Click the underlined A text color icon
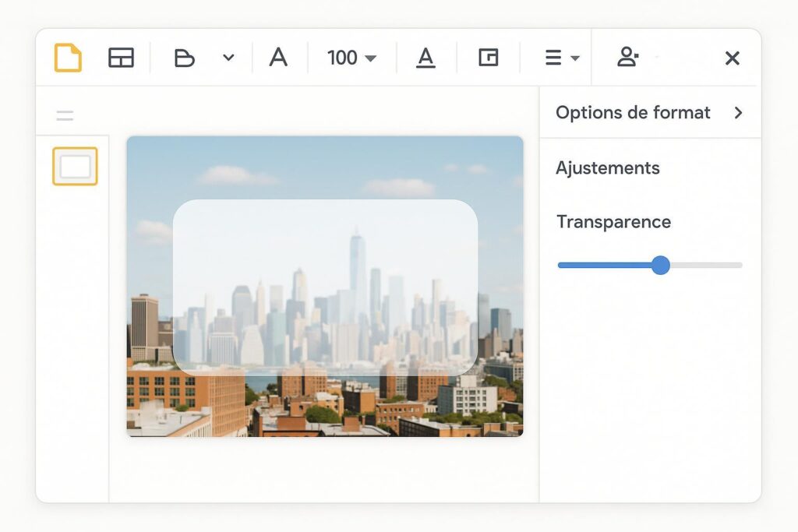The width and height of the screenshot is (798, 532). pyautogui.click(x=425, y=58)
